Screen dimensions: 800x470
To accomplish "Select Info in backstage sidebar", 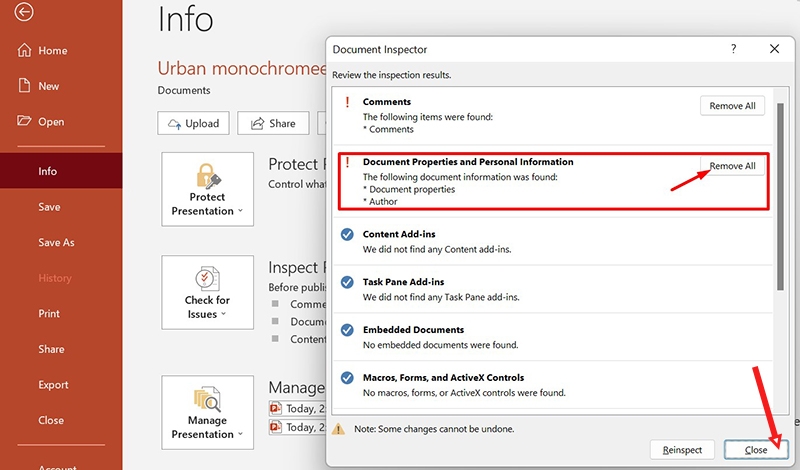I will tap(61, 171).
